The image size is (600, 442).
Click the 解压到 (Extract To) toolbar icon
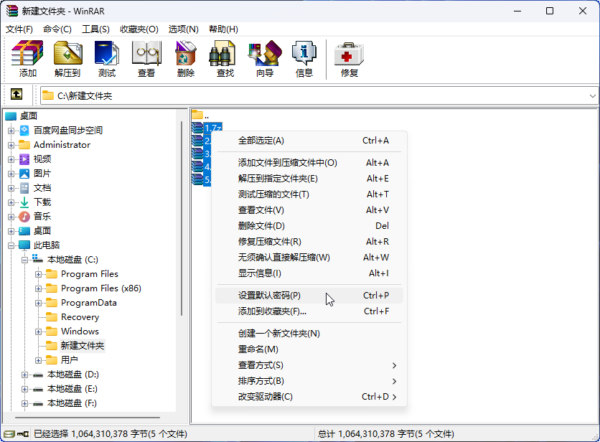tap(67, 60)
